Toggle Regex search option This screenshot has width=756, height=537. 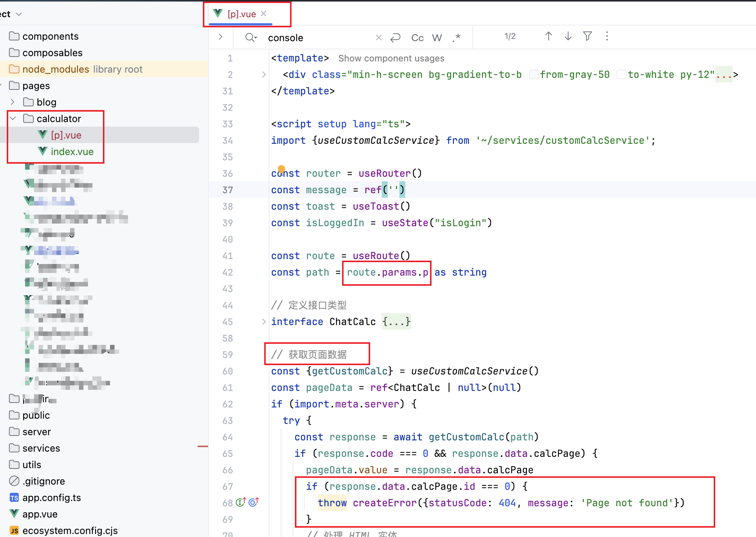pos(456,38)
